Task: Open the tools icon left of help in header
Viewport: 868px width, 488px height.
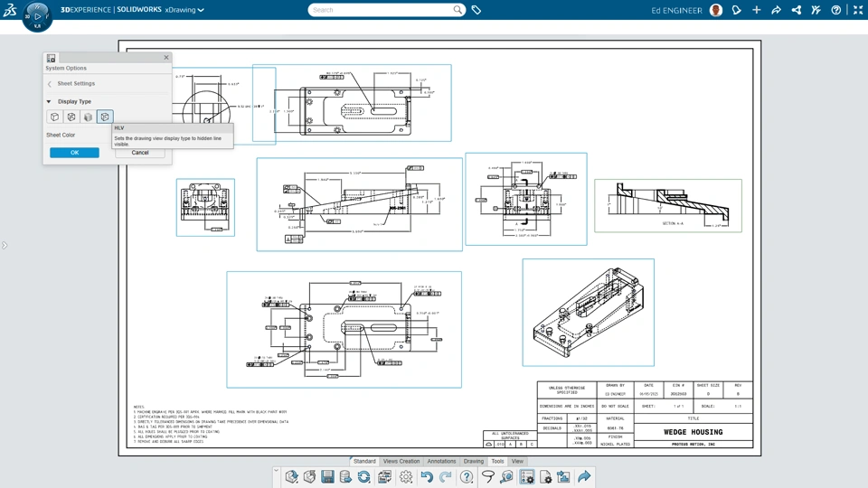Action: pos(816,10)
